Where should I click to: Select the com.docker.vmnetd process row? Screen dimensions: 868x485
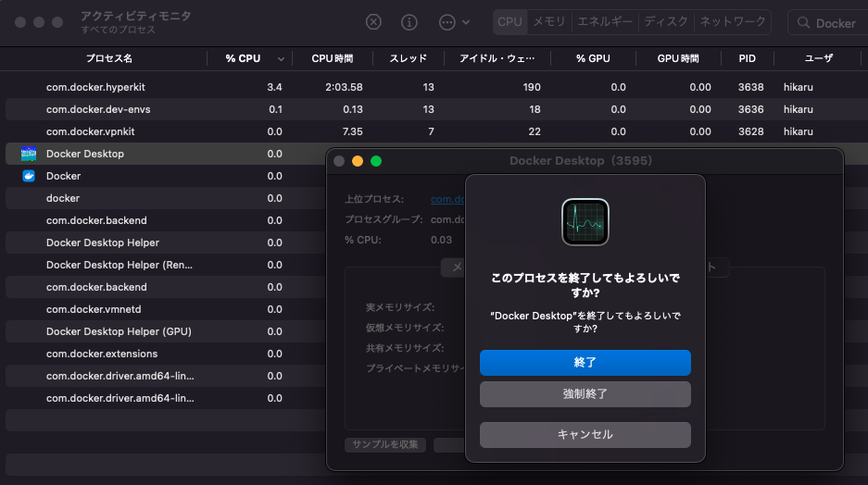166,309
